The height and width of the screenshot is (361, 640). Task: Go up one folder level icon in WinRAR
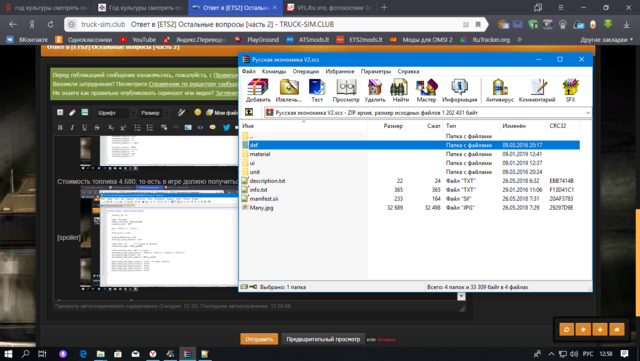[249, 112]
